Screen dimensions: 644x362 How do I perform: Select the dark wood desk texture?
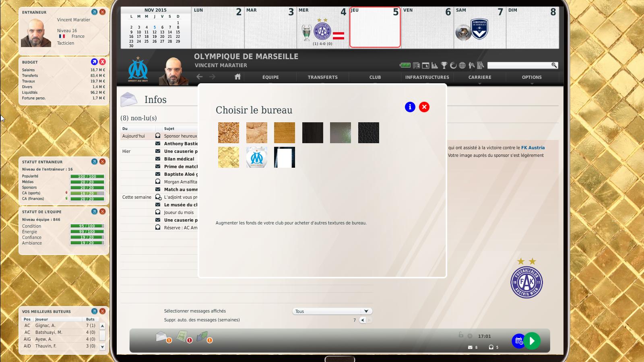[313, 133]
